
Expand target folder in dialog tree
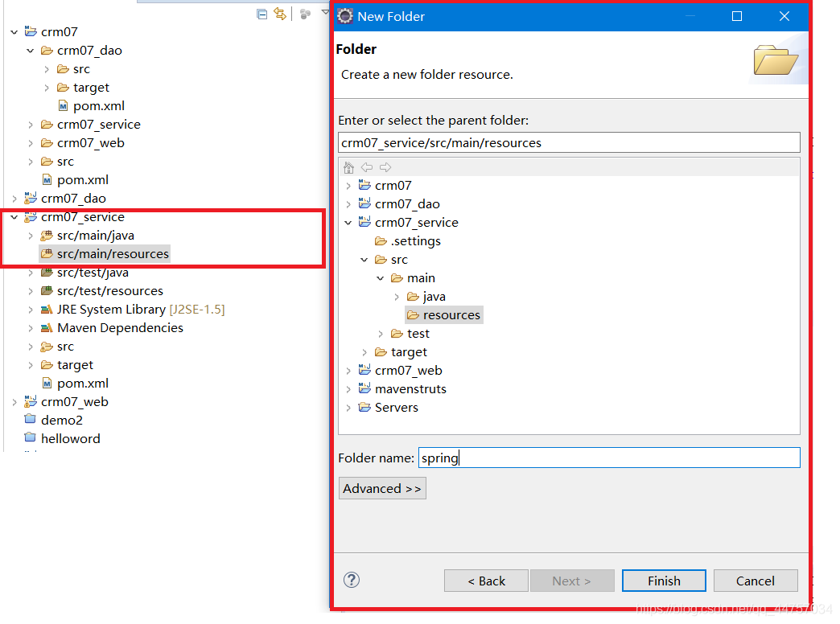coord(364,352)
